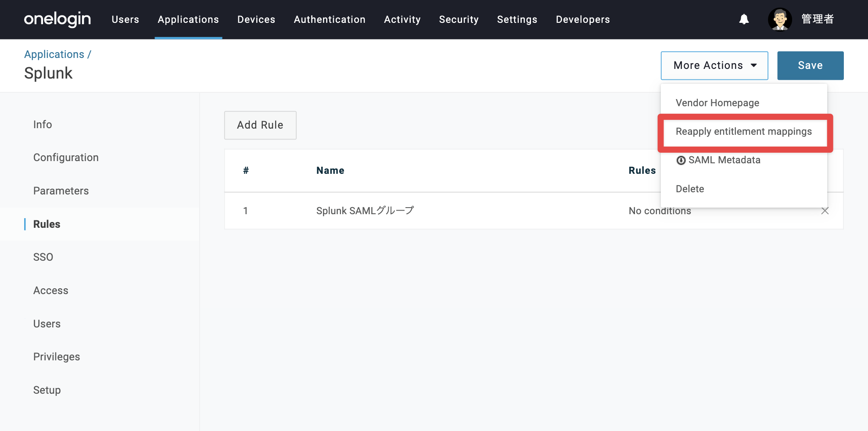
Task: Click the SAML Metadata download icon
Action: tap(681, 160)
